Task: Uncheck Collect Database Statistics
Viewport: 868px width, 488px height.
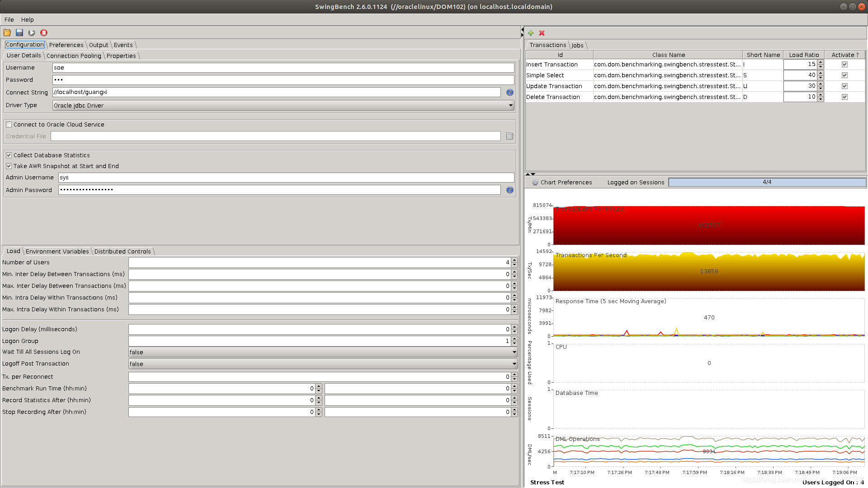Action: point(9,155)
